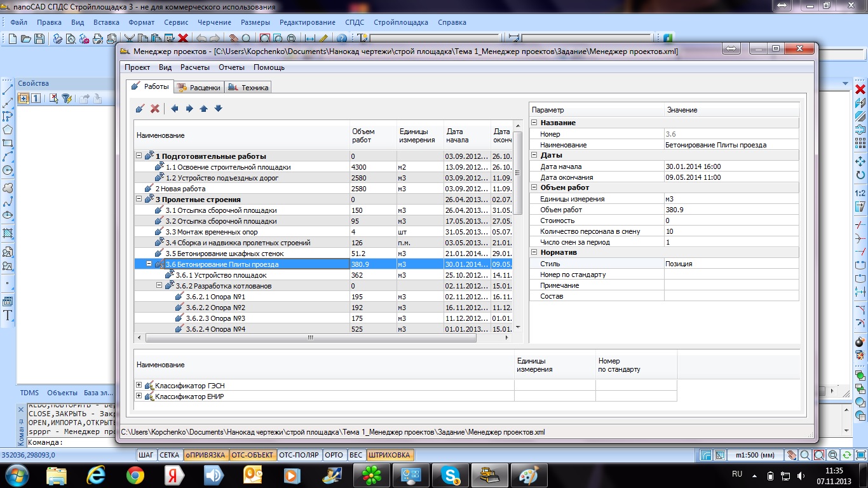The image size is (868, 488).
Task: Click the add new work shovel icon
Action: (140, 109)
